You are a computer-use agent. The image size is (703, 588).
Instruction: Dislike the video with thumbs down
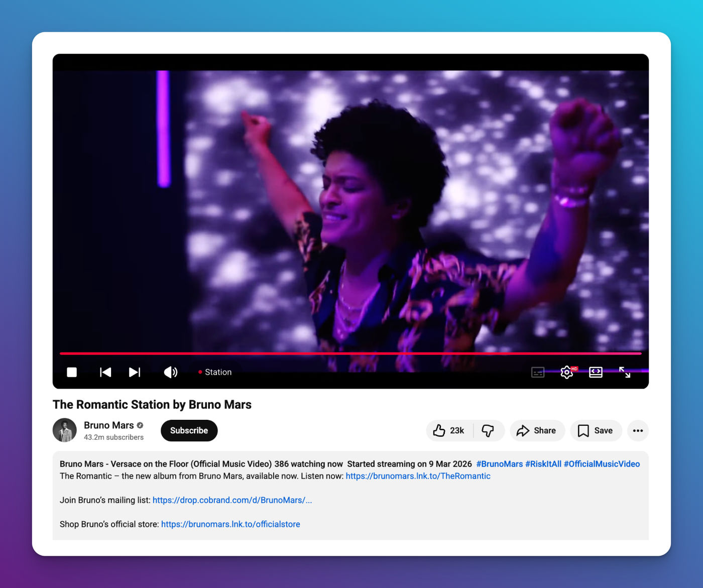[x=488, y=431]
